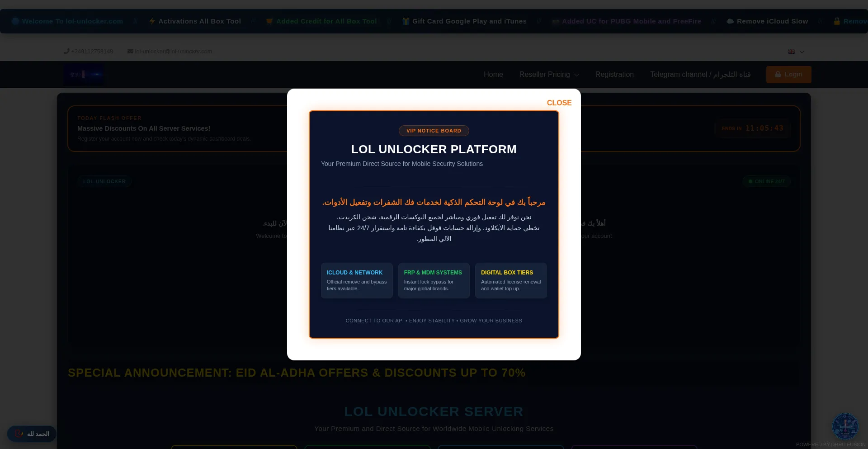Open the language flag selector
Viewport: 868px width, 449px height.
pos(791,52)
